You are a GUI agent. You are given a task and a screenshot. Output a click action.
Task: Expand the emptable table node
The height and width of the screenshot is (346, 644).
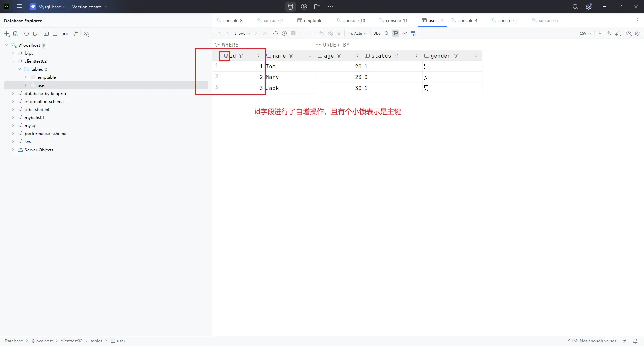tap(26, 77)
